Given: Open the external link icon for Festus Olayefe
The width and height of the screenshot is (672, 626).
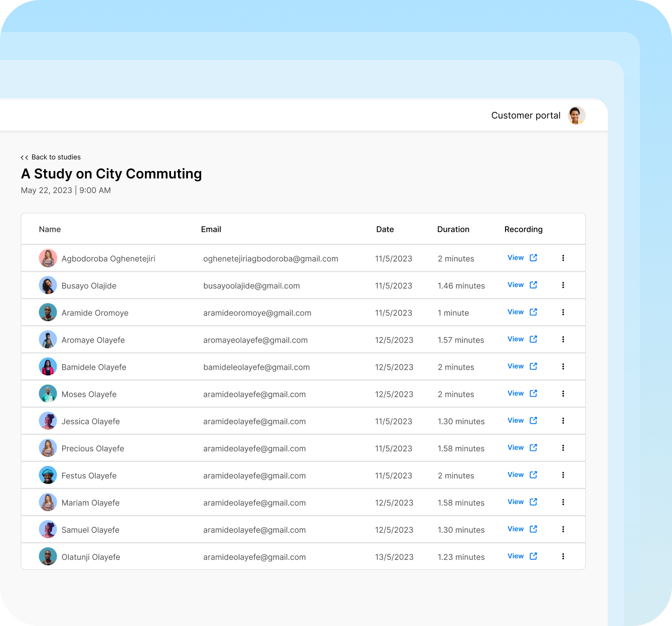Looking at the screenshot, I should tap(534, 475).
